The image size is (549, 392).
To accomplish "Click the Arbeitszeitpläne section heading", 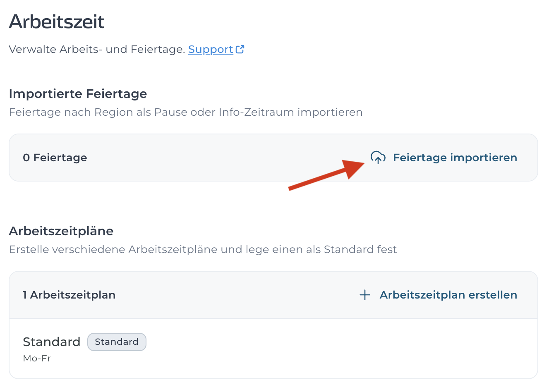I will tap(61, 231).
